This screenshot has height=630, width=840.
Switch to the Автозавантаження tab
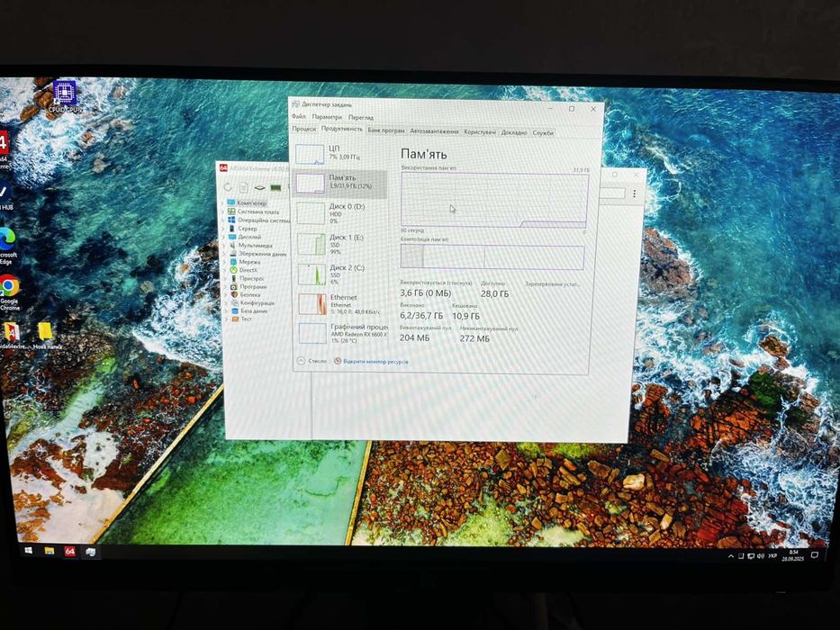(x=435, y=131)
